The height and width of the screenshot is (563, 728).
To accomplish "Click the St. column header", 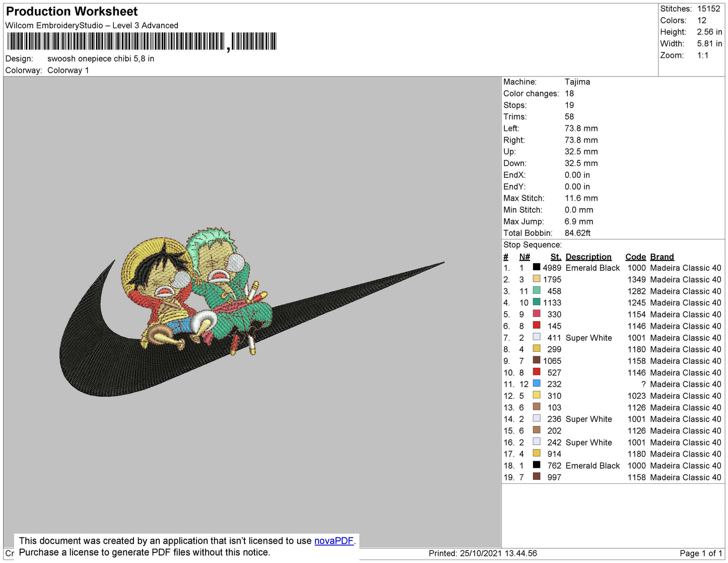I will pos(555,257).
